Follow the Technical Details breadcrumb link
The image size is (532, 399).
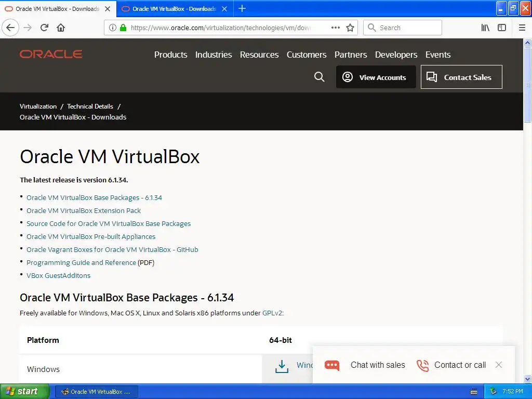click(90, 106)
